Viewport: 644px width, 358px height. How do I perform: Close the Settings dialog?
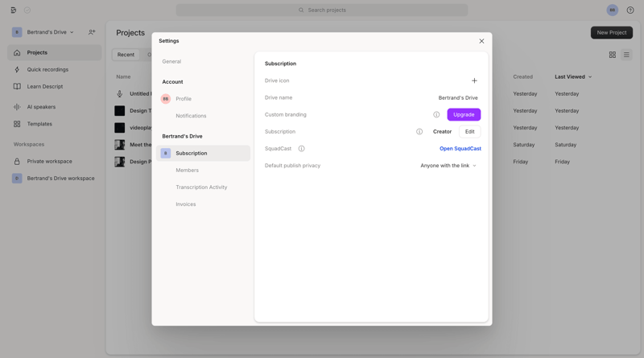481,41
